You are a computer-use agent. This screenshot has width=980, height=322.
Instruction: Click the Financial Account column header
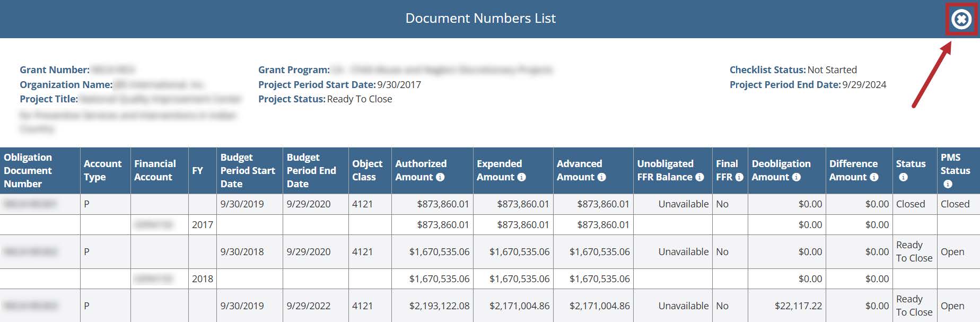[154, 170]
